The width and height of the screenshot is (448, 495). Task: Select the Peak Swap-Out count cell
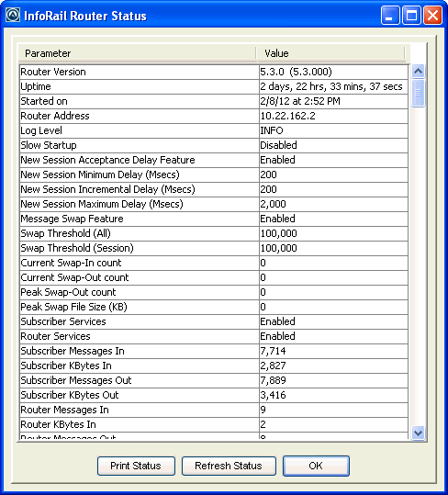[x=140, y=292]
